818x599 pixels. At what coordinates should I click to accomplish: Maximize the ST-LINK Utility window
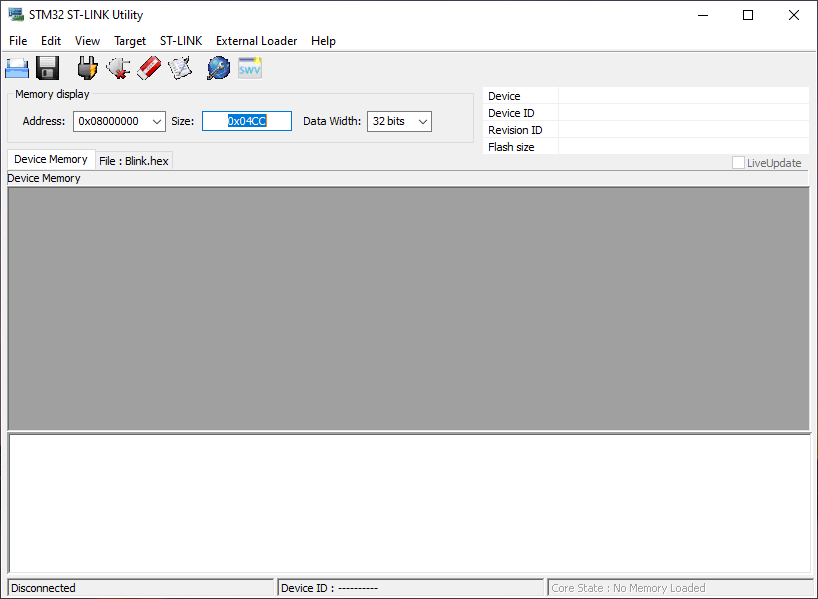[x=748, y=15]
